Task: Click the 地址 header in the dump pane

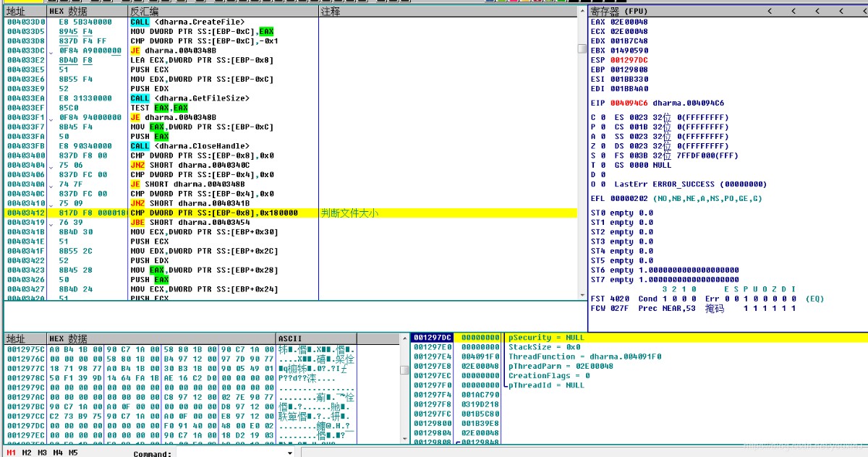Action: (x=25, y=338)
